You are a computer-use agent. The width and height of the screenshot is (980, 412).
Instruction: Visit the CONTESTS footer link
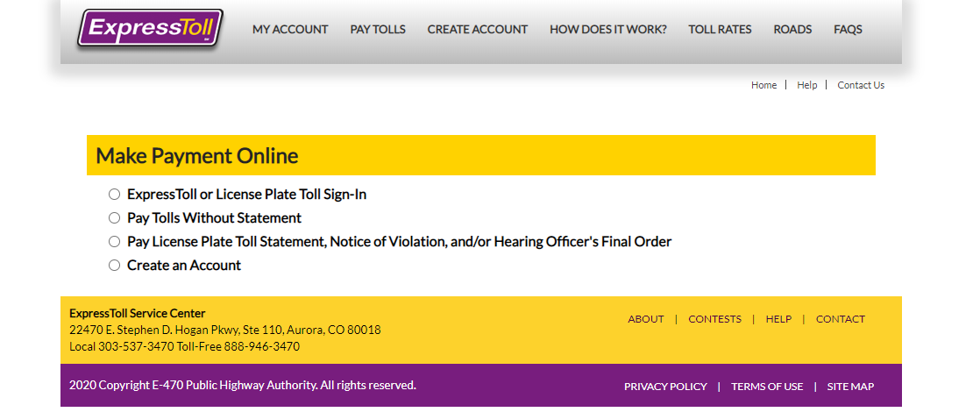(714, 319)
